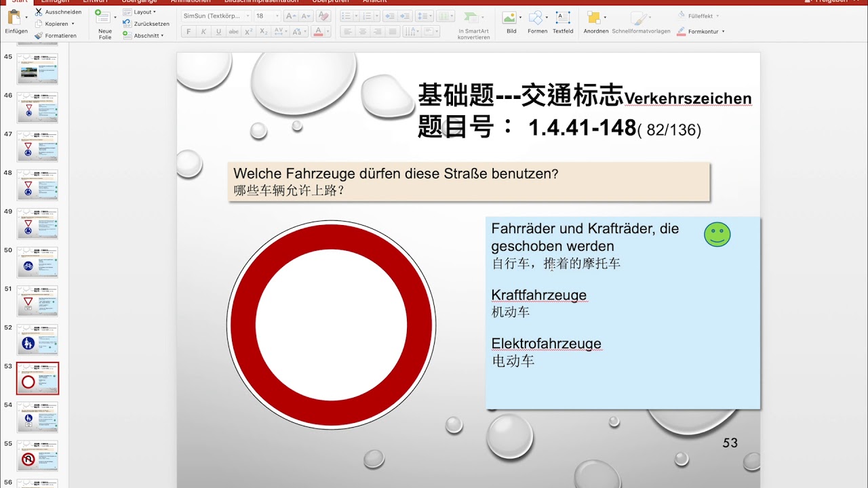Justify the paragraph text
This screenshot has height=488, width=868.
(x=392, y=31)
